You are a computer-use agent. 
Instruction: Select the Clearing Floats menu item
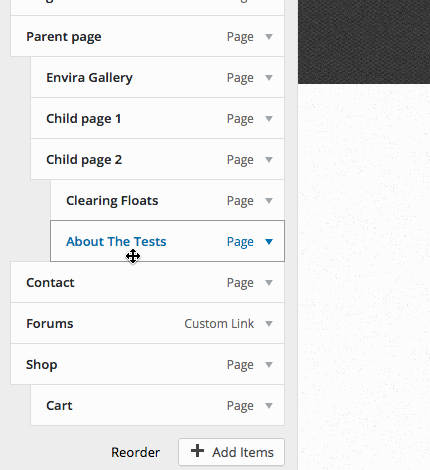[167, 200]
